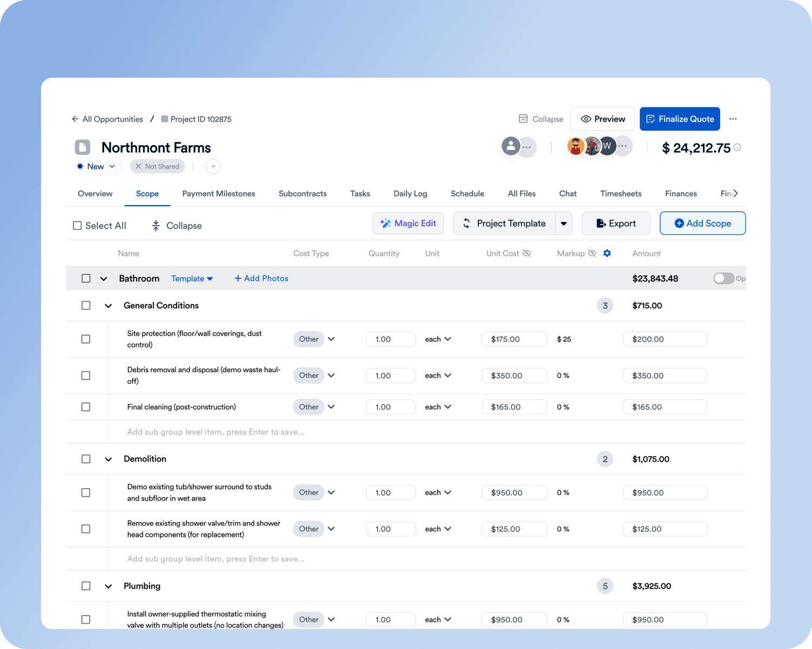The width and height of the screenshot is (812, 649).
Task: Open the three-dots more options menu
Action: pyautogui.click(x=733, y=119)
